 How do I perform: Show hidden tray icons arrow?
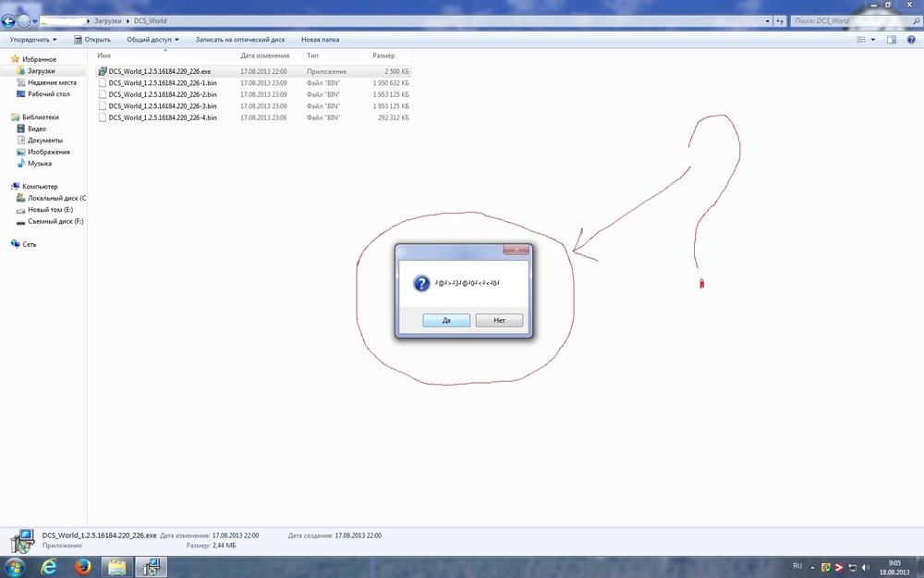tap(811, 568)
